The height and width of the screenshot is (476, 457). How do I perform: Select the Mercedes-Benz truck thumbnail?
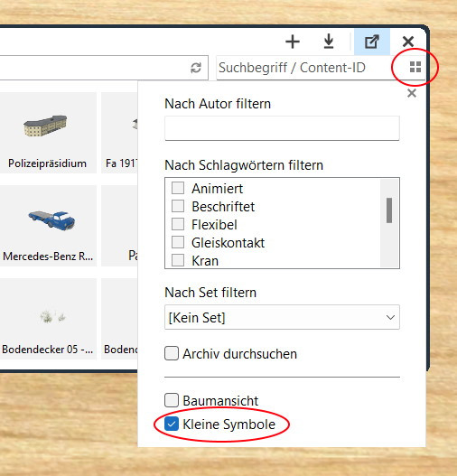click(x=48, y=226)
